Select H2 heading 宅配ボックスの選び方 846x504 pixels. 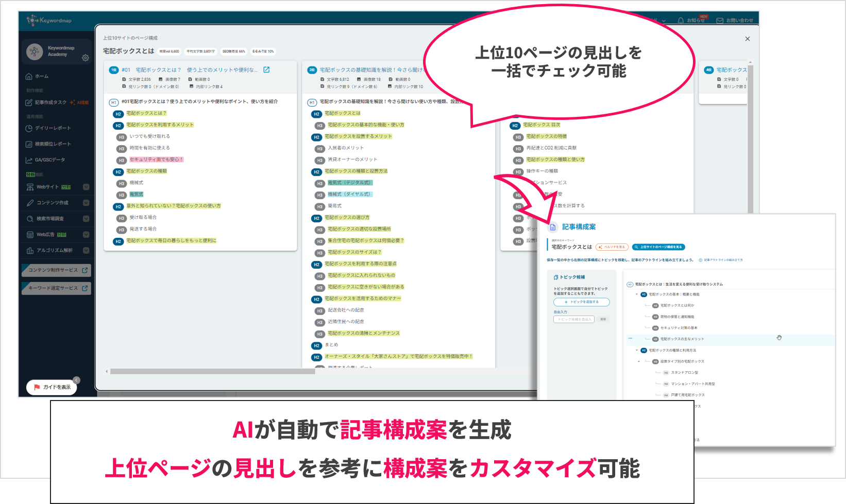(x=347, y=217)
